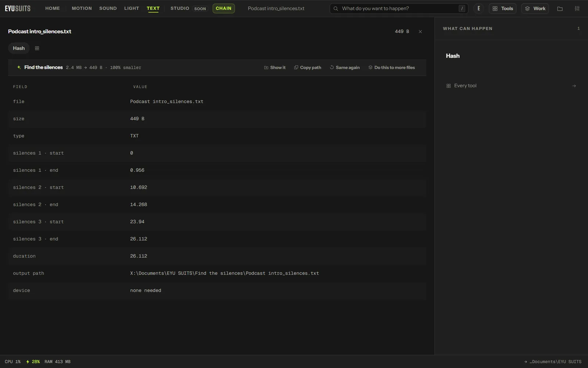Image resolution: width=588 pixels, height=368 pixels.
Task: Select Hash in What Can Happen panel
Action: [453, 56]
